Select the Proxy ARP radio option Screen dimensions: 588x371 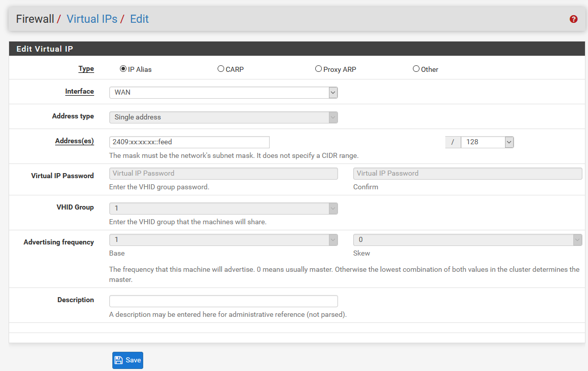pyautogui.click(x=318, y=69)
